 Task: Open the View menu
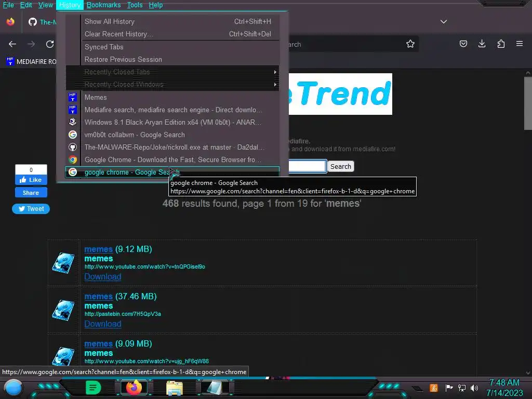[46, 5]
